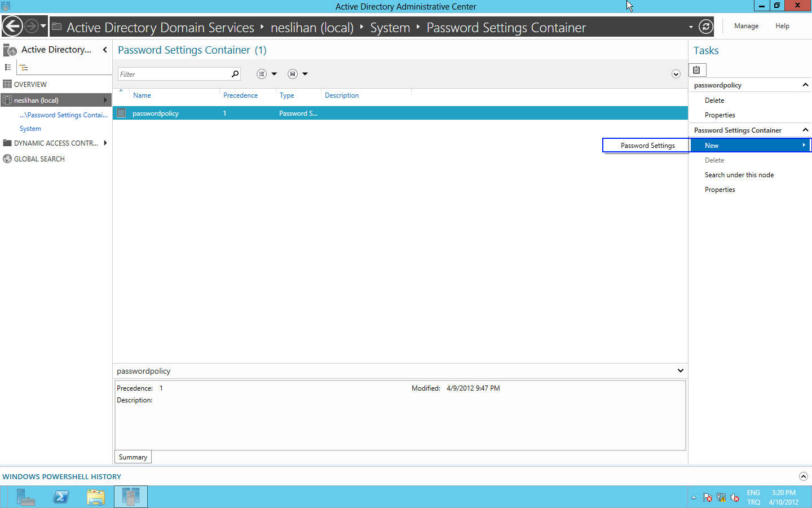Click the System breadcrumb segment
812x508 pixels.
pyautogui.click(x=390, y=28)
